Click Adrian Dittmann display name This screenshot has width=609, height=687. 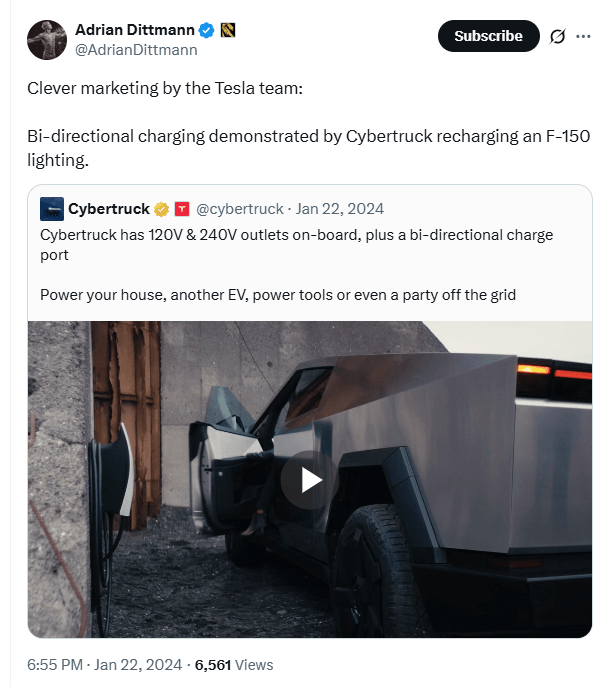point(135,30)
